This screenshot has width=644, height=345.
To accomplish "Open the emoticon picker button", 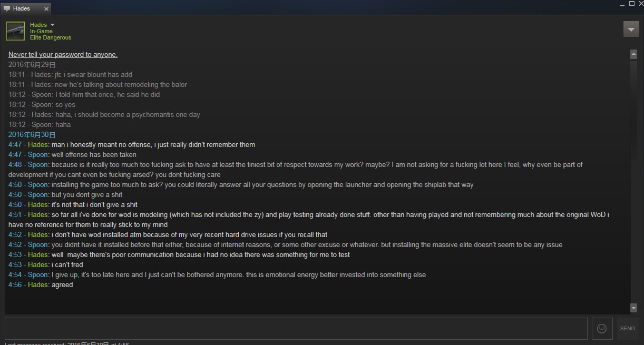I will pos(601,328).
